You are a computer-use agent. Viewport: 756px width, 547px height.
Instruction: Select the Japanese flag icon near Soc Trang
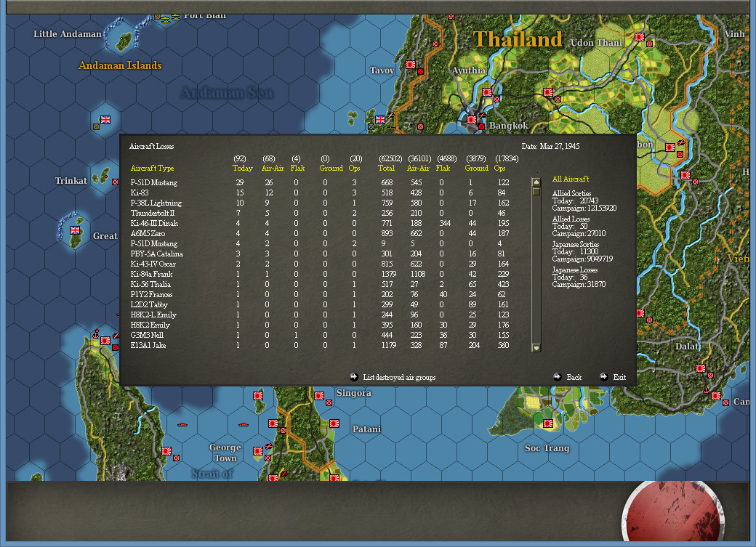(548, 424)
